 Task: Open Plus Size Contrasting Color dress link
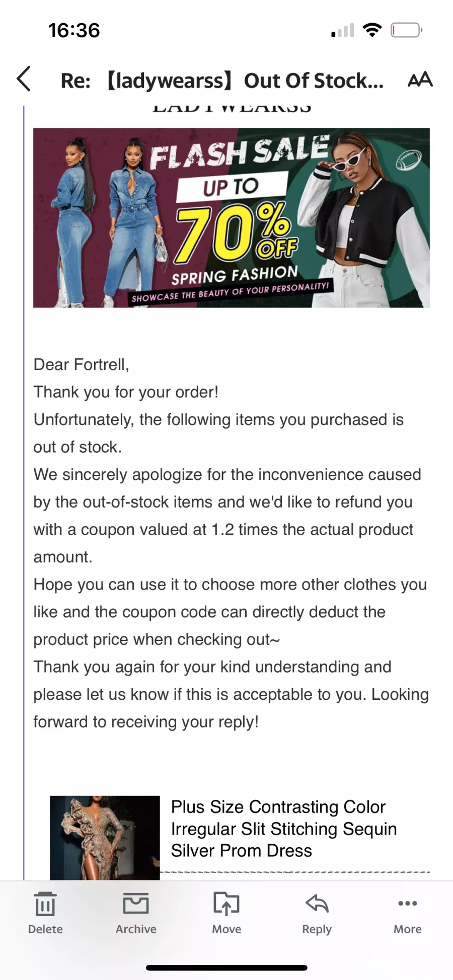pos(284,829)
